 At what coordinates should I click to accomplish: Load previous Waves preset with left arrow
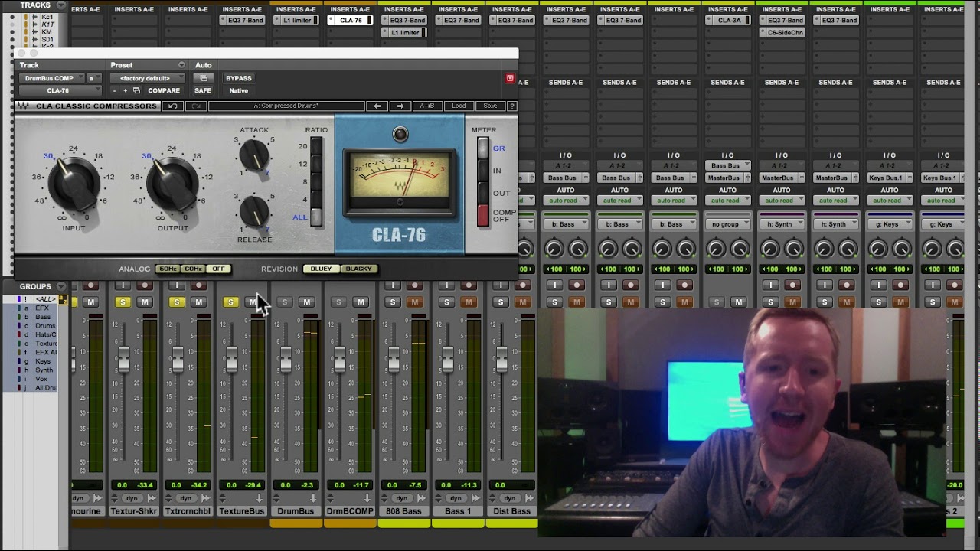377,106
